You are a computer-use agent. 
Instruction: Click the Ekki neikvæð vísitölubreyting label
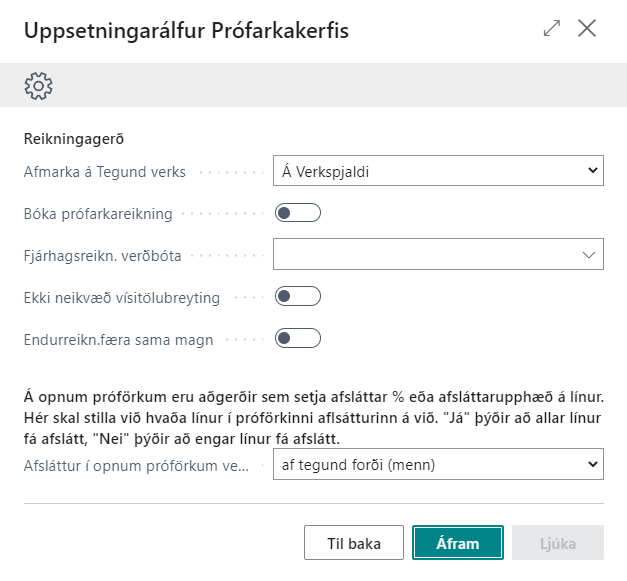(x=121, y=297)
